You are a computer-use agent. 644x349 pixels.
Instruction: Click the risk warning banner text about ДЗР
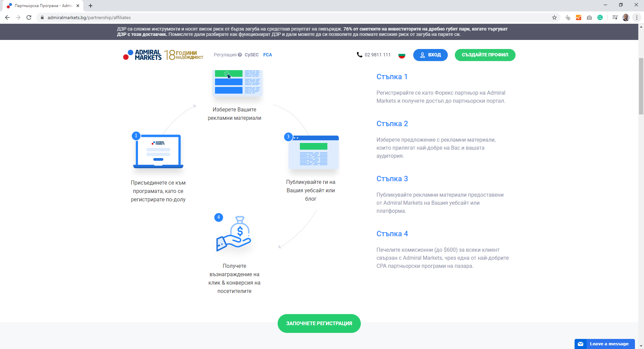[312, 32]
